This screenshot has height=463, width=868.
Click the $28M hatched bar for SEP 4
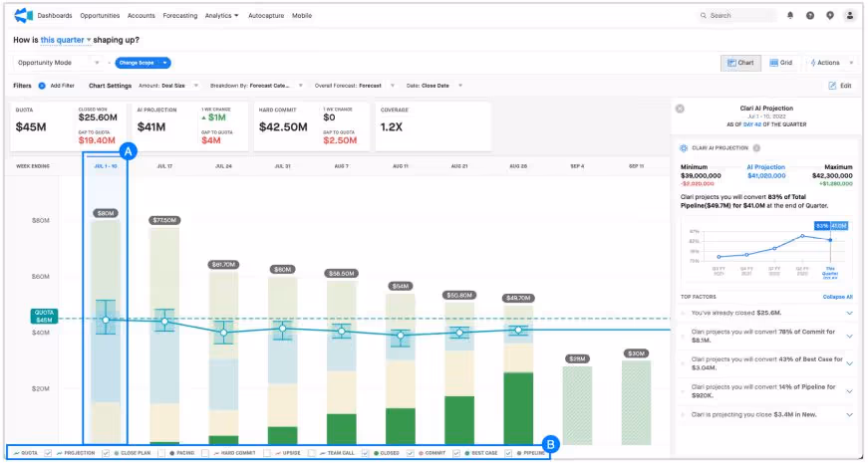577,405
